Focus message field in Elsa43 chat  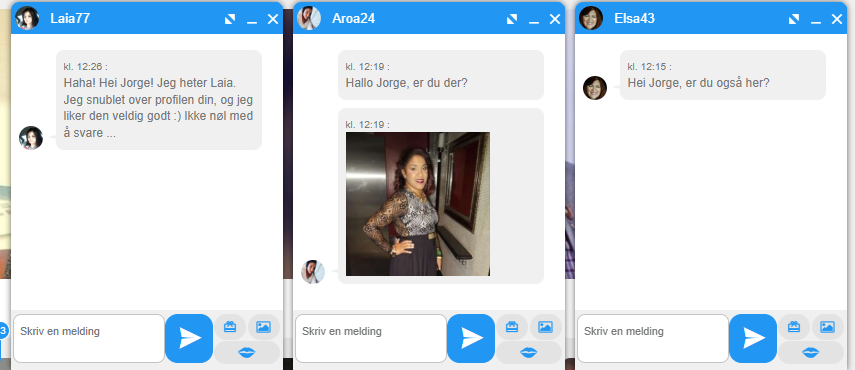653,338
